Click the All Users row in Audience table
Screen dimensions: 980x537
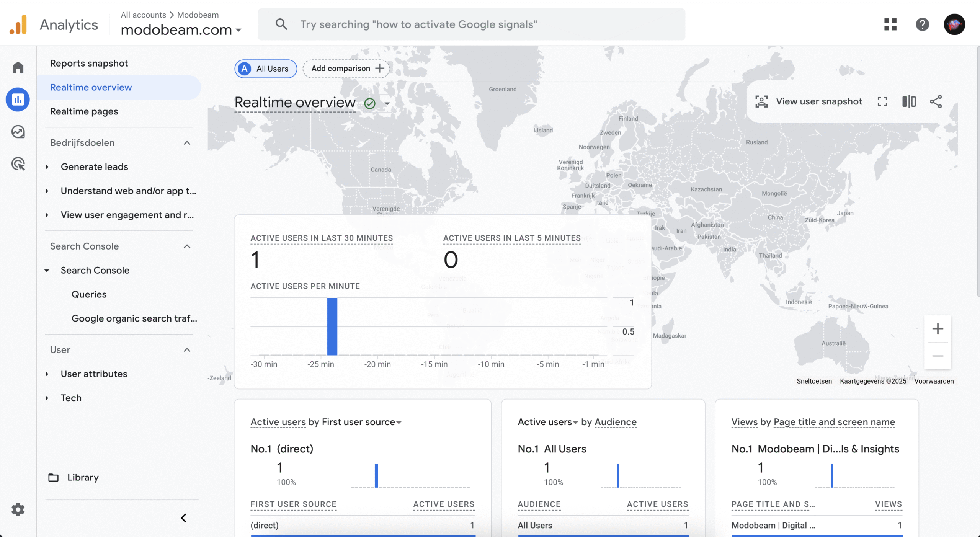tap(603, 526)
